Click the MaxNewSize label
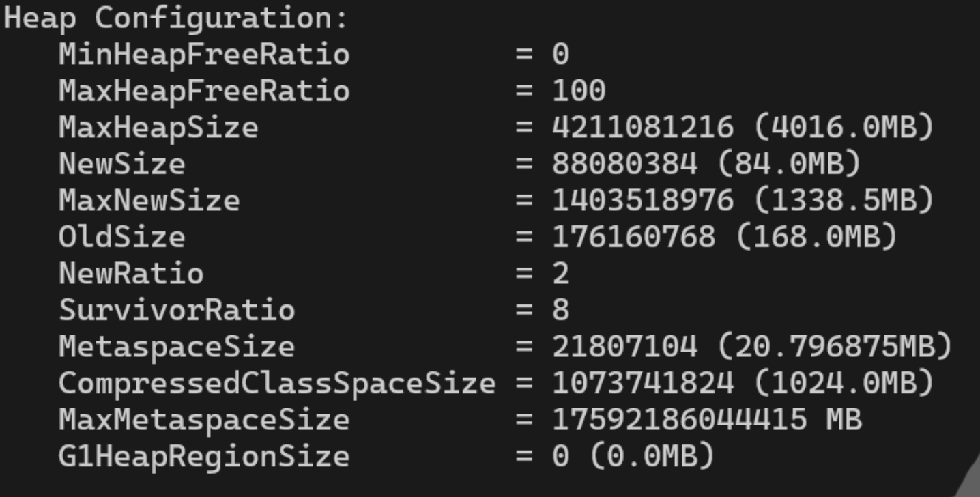Screen dimensions: 980x497 pos(149,200)
